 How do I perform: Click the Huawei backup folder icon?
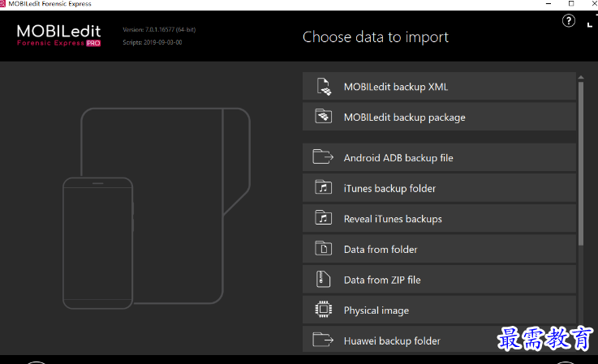click(x=323, y=339)
